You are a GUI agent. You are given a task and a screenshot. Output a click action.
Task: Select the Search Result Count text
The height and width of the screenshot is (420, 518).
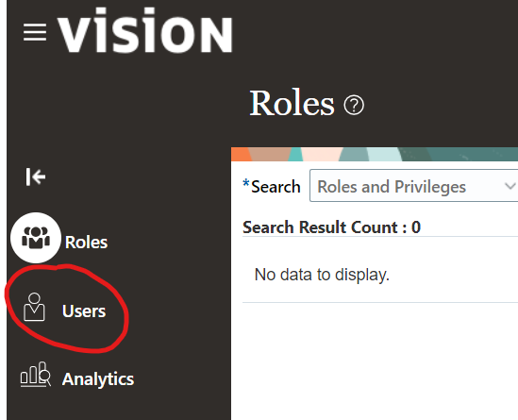[x=331, y=227]
